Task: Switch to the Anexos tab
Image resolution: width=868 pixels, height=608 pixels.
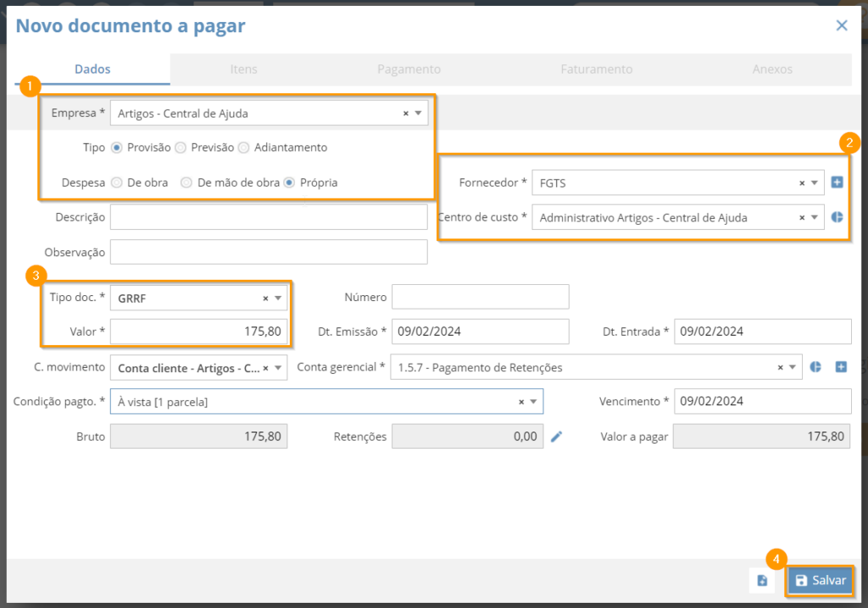Action: click(772, 70)
